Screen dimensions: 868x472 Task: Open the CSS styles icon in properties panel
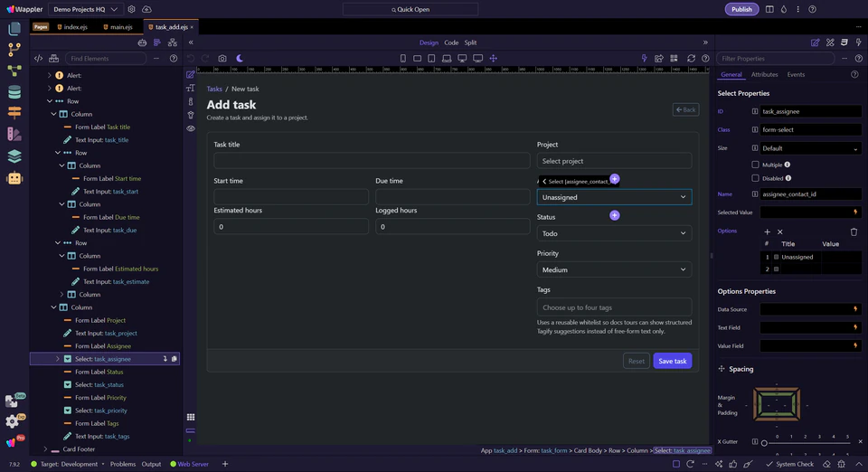tap(844, 42)
